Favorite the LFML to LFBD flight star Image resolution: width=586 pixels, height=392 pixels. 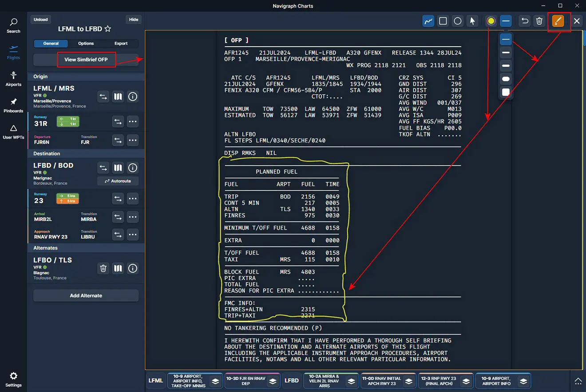[x=107, y=29]
